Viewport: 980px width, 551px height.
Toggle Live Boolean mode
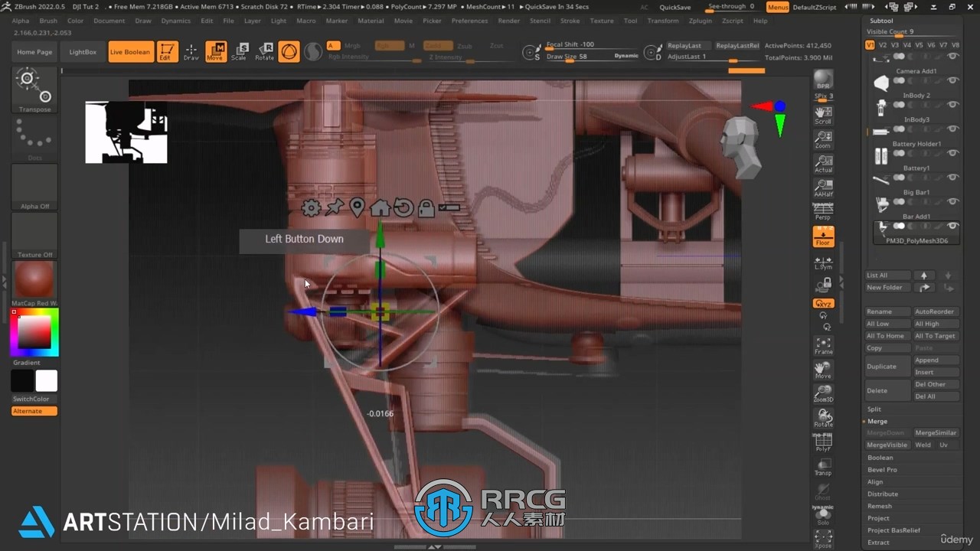130,52
